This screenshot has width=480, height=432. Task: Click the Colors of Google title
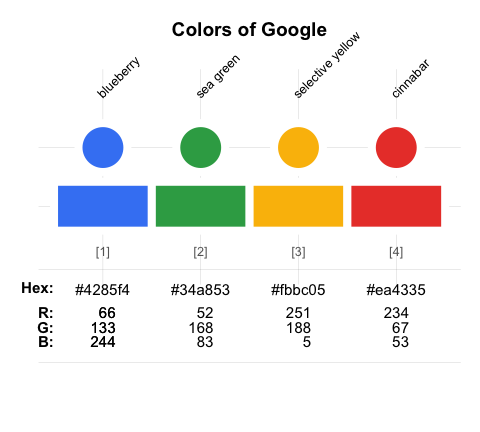tap(249, 30)
